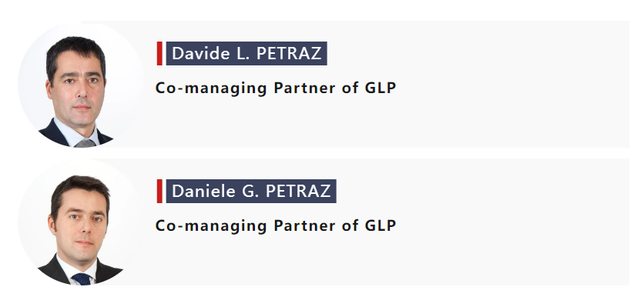Select the Daniele G. PETRAZ name label
The width and height of the screenshot is (644, 307).
tap(251, 192)
